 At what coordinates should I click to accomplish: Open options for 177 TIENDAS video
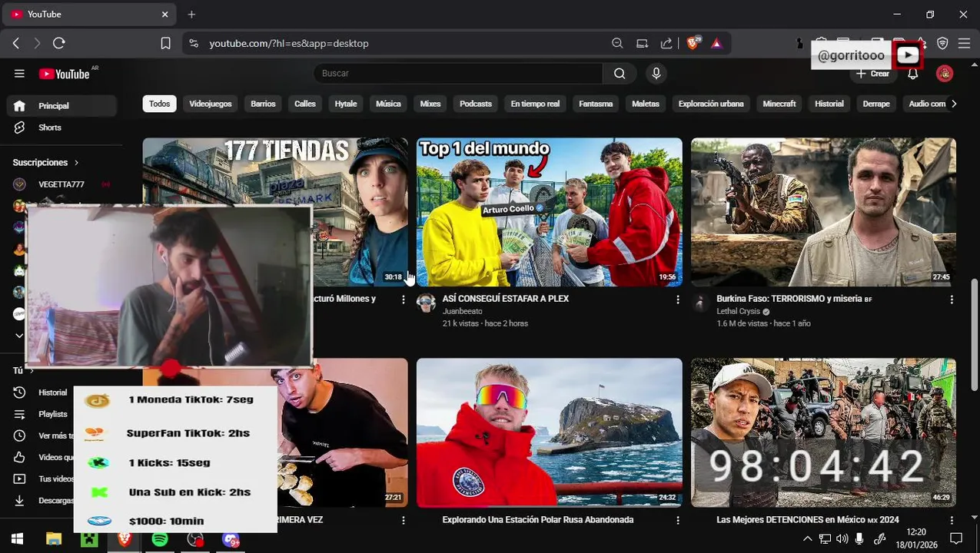coord(404,300)
